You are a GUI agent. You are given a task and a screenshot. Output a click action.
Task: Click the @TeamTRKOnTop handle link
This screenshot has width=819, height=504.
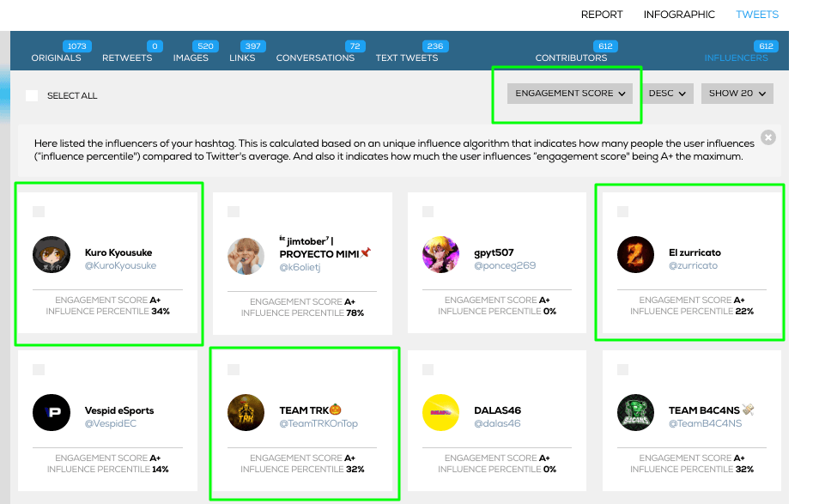click(x=318, y=423)
